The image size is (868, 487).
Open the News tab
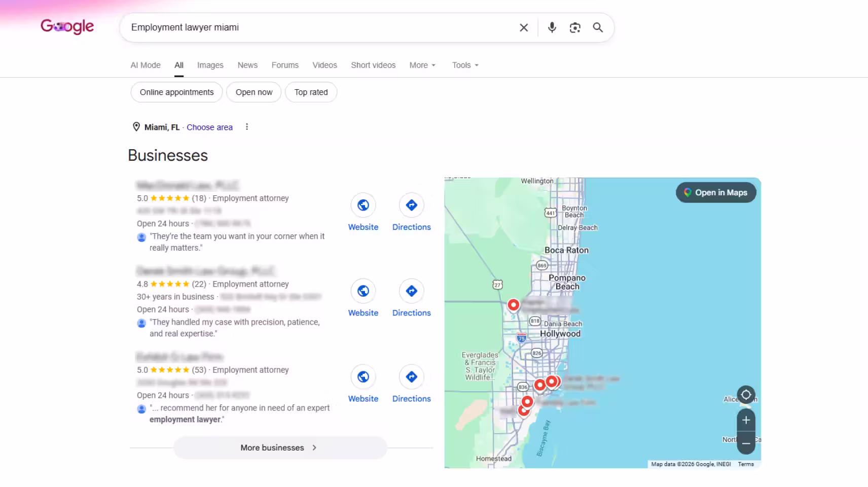[247, 65]
